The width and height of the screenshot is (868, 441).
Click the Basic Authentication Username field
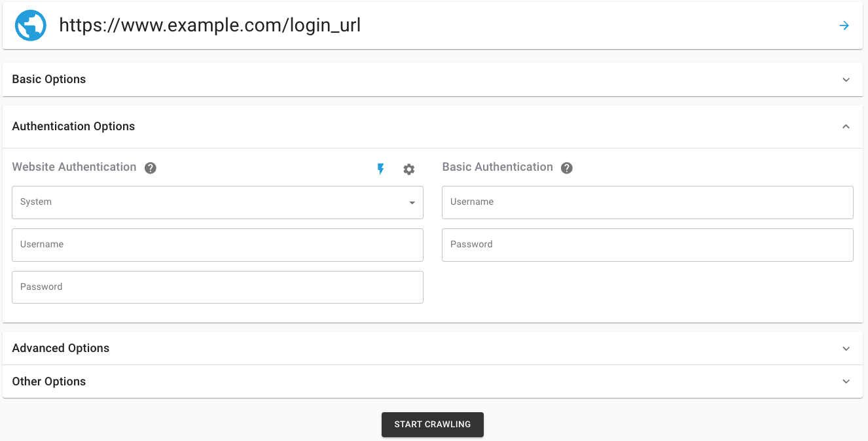[647, 203]
